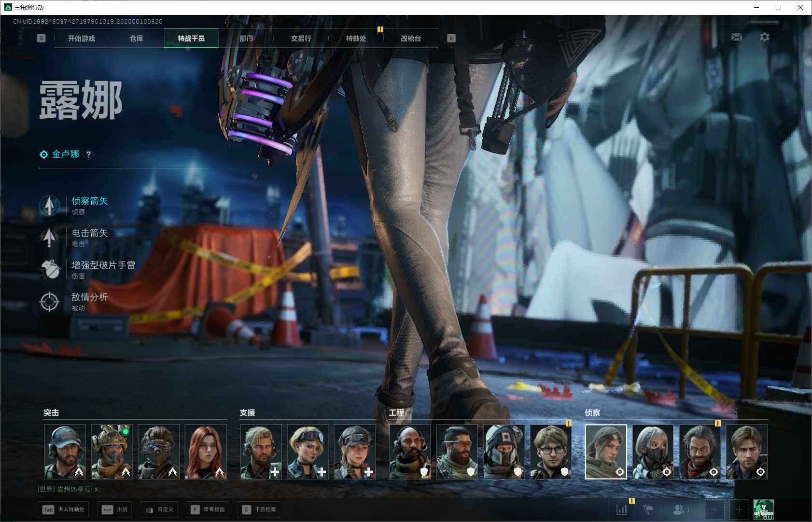Select the red-haired 突击 operator portrait
This screenshot has width=812, height=522.
coord(206,452)
